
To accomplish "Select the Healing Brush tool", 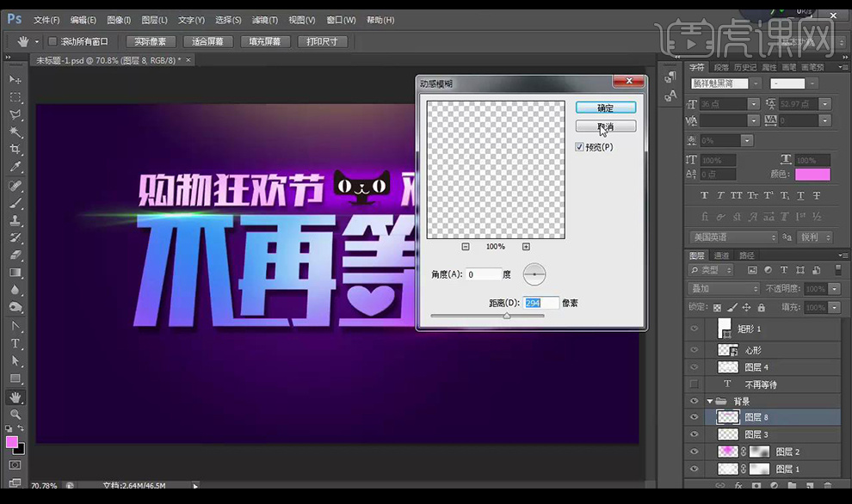I will point(15,186).
